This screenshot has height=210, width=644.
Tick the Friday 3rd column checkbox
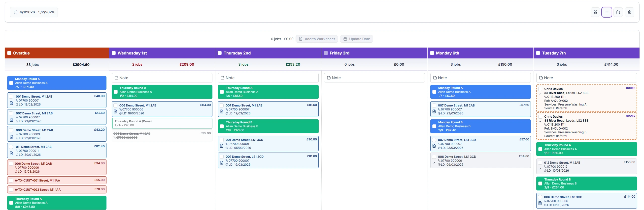[326, 53]
